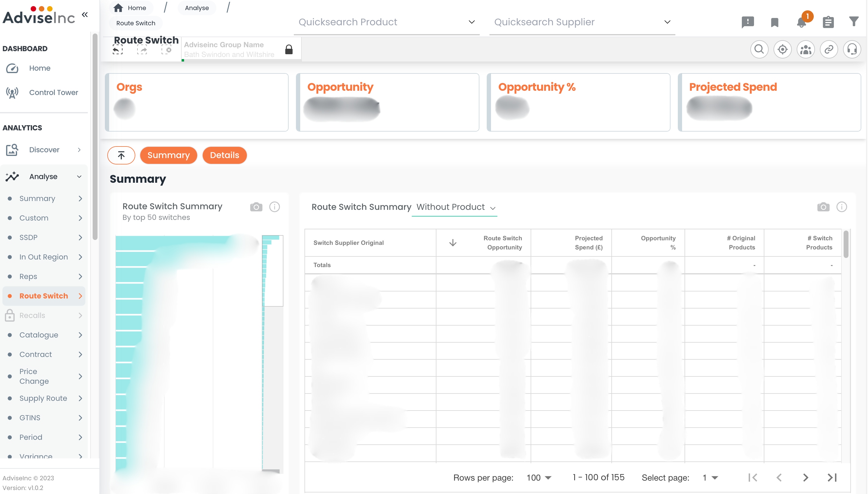This screenshot has height=494, width=868.
Task: Open Contract in the Analyse menu
Action: (x=44, y=355)
